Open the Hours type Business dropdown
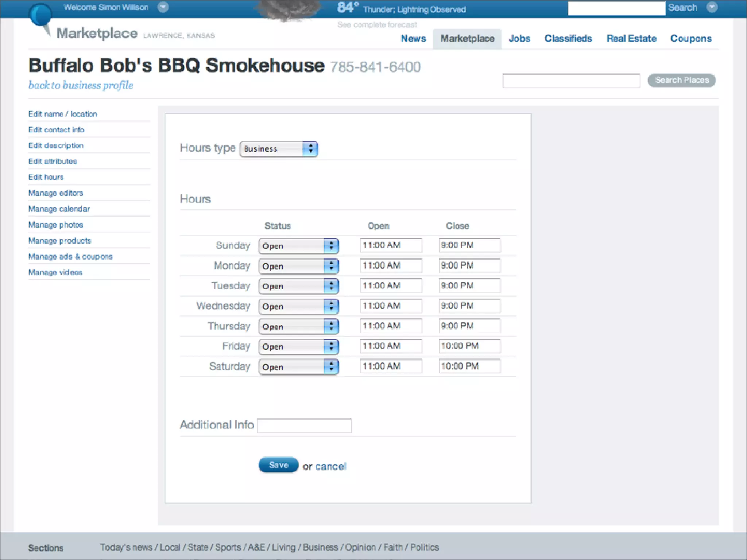Screen dimensions: 747x560 [x=279, y=149]
